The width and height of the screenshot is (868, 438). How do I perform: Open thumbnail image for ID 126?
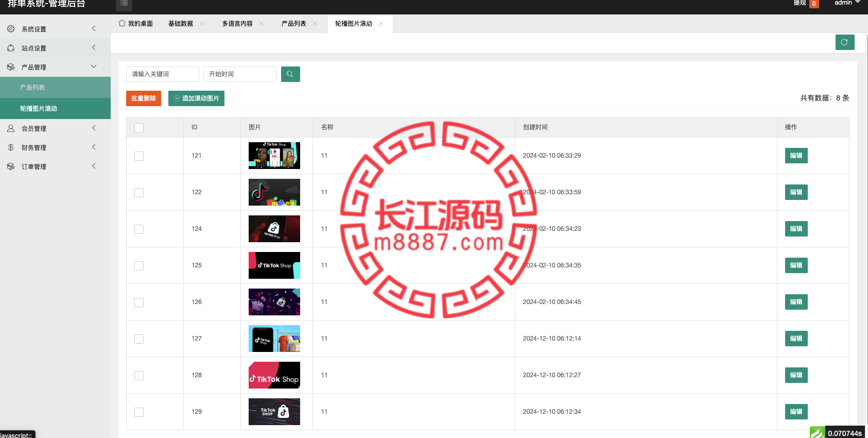[x=274, y=302]
